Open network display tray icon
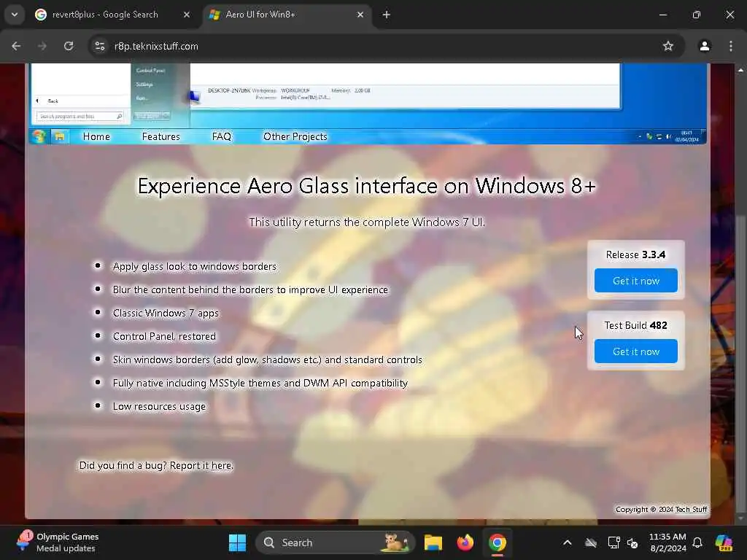The height and width of the screenshot is (560, 747). click(614, 542)
